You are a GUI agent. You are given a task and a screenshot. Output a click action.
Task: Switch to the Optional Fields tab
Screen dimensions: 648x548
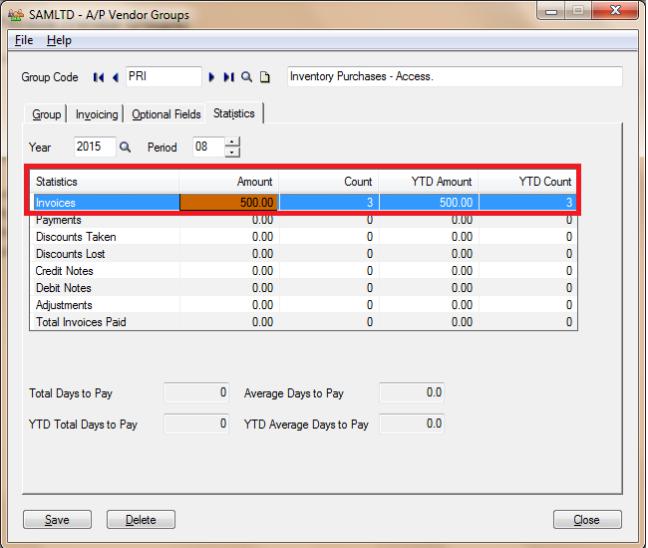166,114
